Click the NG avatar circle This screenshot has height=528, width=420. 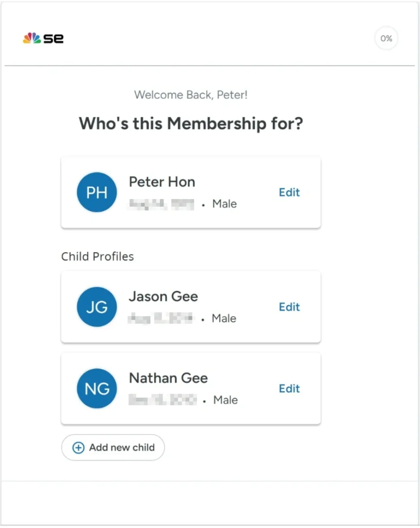(x=96, y=388)
